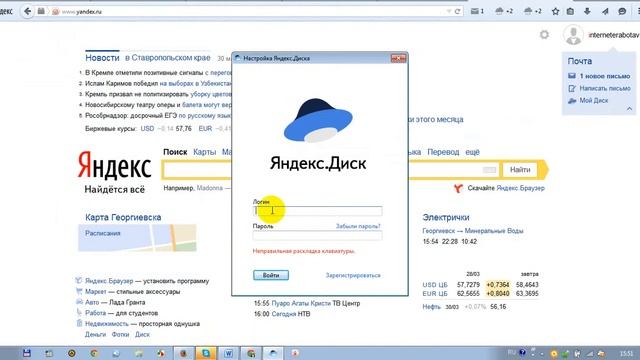Click Зарегистрироваться link in dialog
Screen dimensions: 640x360
[353, 276]
